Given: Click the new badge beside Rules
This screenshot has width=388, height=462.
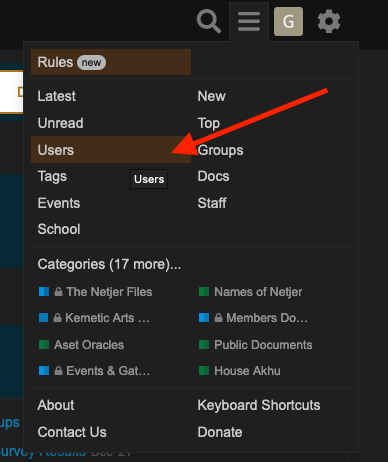Looking at the screenshot, I should click(x=91, y=62).
